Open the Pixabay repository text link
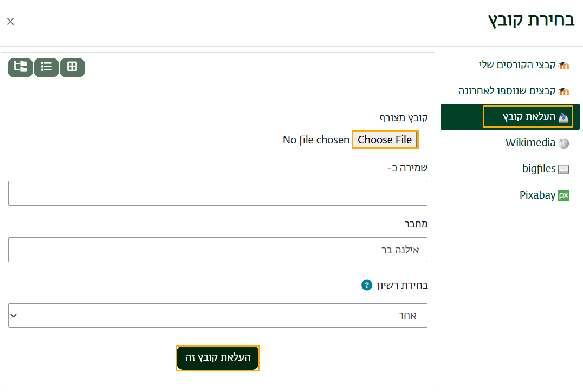 (537, 195)
